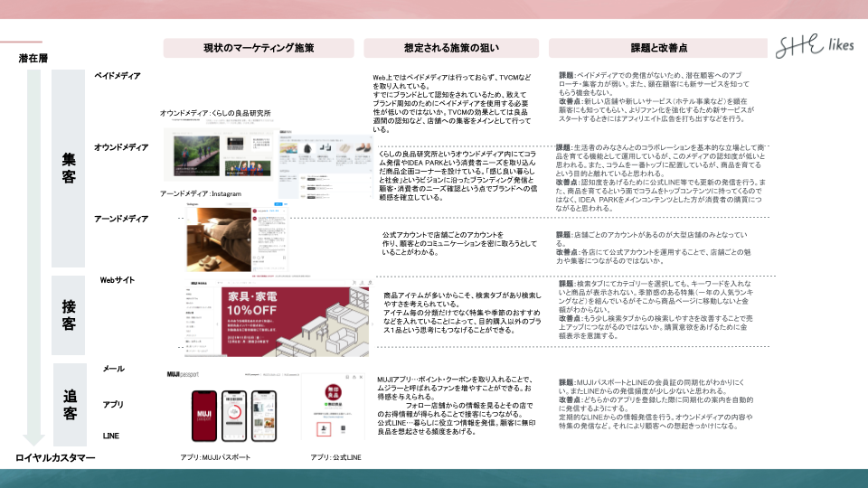
Task: Click the ペイドメディア row label
Action: [118, 76]
